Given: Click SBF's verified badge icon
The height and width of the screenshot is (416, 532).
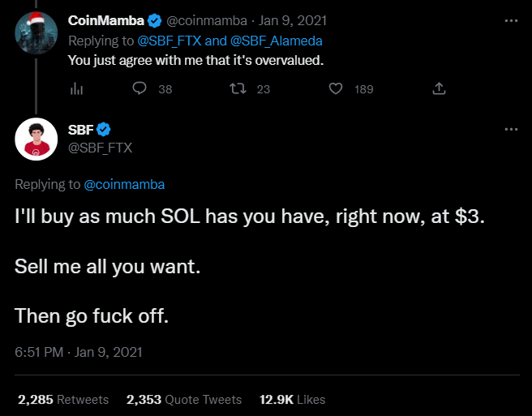Looking at the screenshot, I should [105, 131].
